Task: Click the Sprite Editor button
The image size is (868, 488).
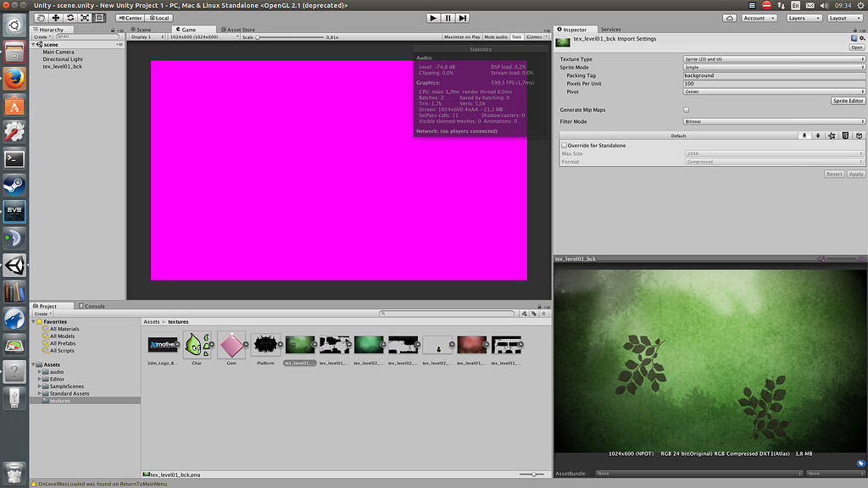Action: (x=848, y=100)
